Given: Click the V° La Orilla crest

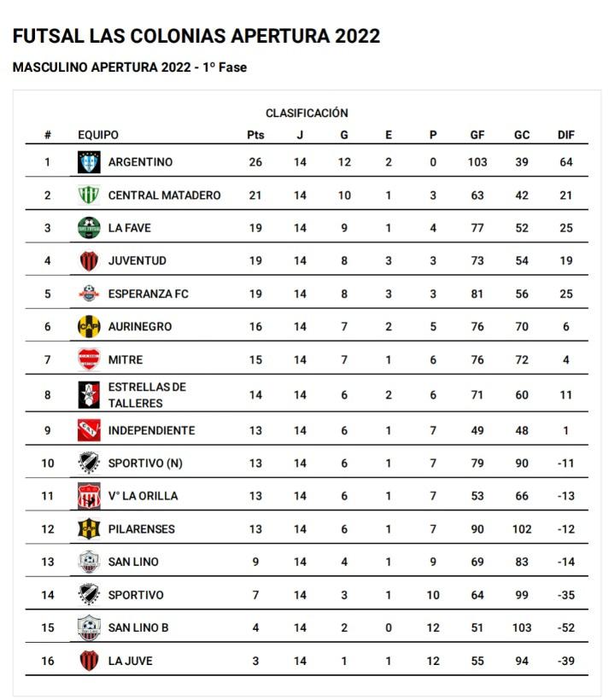Looking at the screenshot, I should pyautogui.click(x=89, y=496).
